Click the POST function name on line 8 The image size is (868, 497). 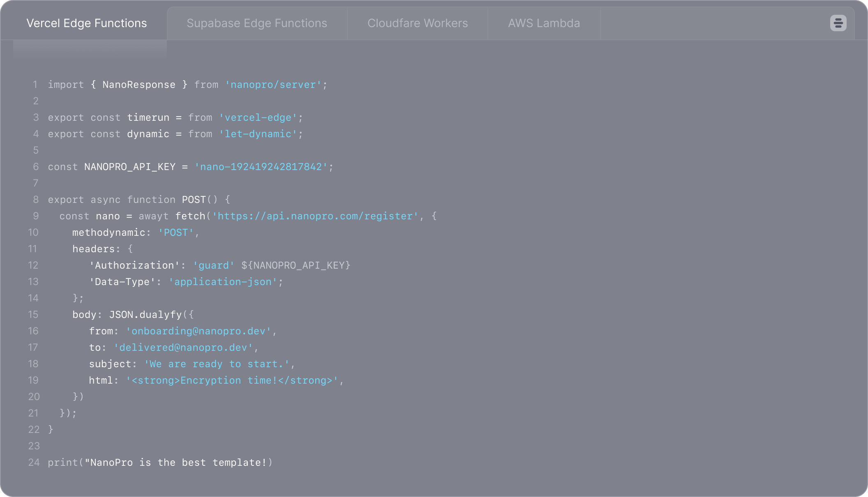tap(194, 200)
